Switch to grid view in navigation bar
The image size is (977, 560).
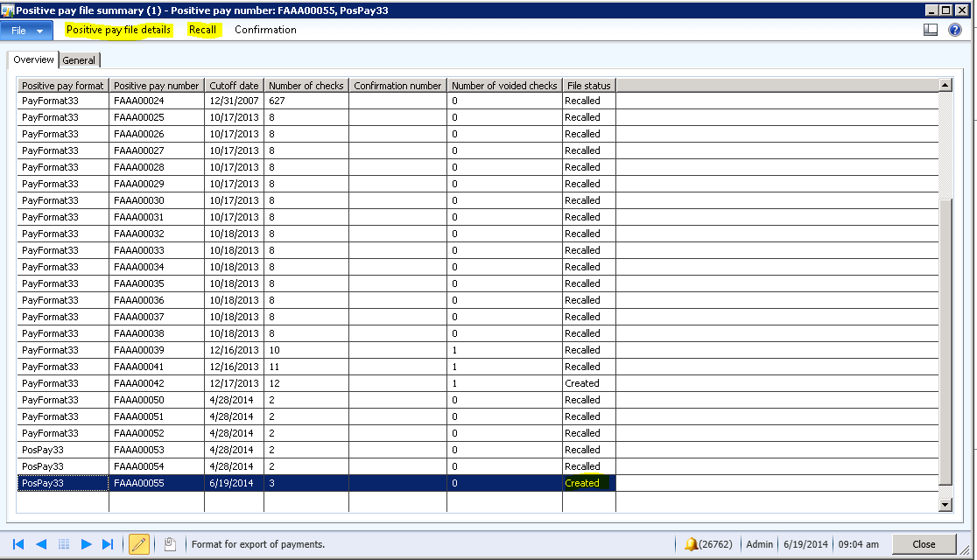(x=64, y=544)
